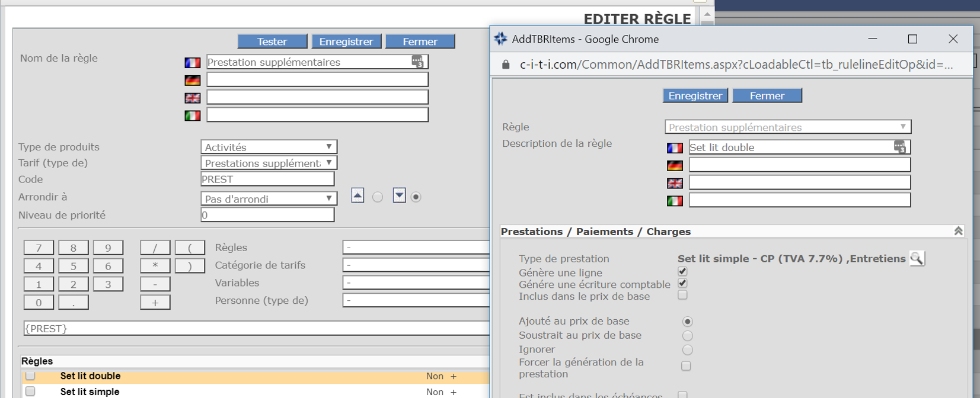This screenshot has height=398, width=980.
Task: Select the Soustrait au prix de base option
Action: pyautogui.click(x=687, y=336)
